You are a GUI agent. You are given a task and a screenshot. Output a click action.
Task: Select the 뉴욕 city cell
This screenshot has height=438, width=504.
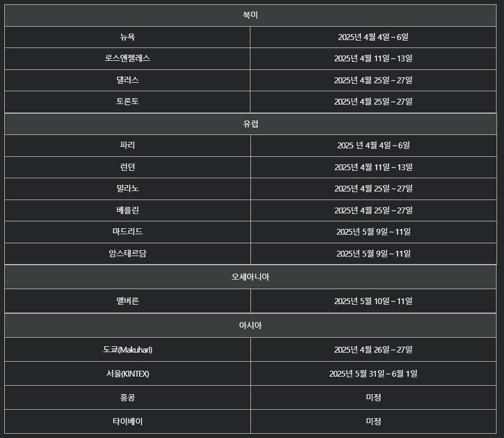[x=128, y=37]
